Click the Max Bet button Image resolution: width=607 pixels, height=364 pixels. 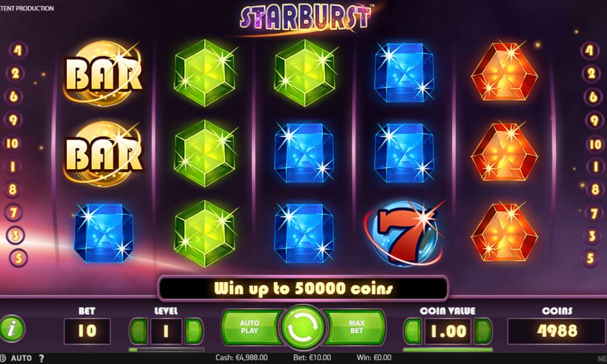click(x=355, y=327)
